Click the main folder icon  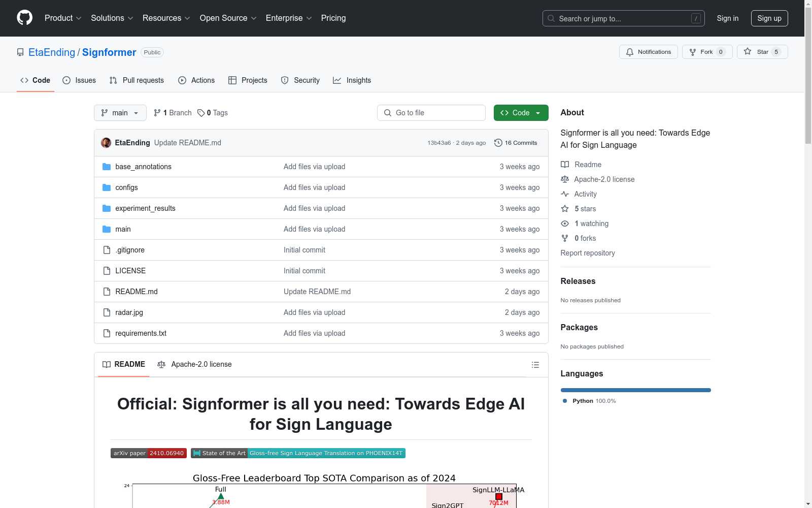[x=107, y=229]
